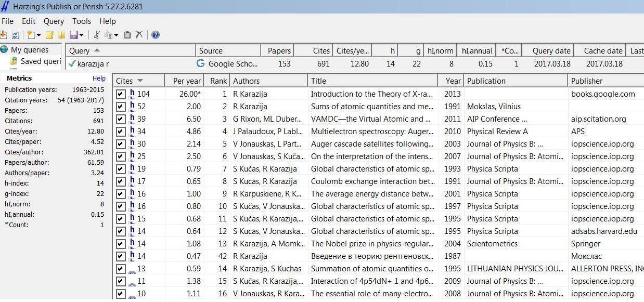
Task: Expand the new query dropdown arrow
Action: pyautogui.click(x=38, y=35)
